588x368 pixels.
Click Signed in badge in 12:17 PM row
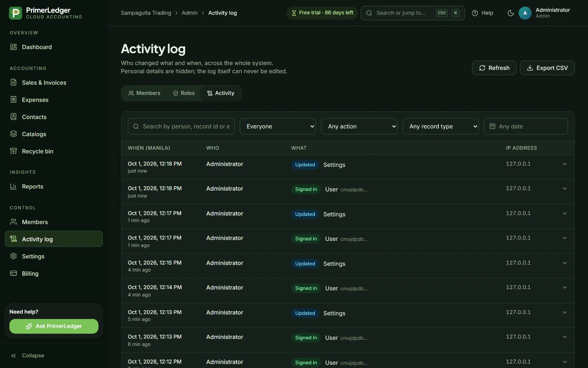[x=306, y=239]
